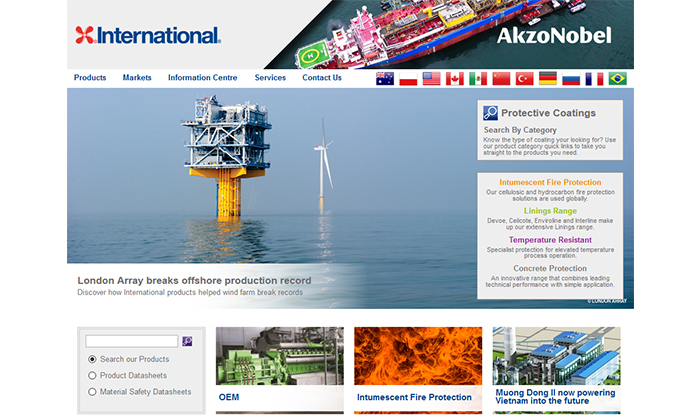Viewport: 700px width, 420px height.
Task: Open Intumescent Fire Protection orange link
Action: point(550,182)
